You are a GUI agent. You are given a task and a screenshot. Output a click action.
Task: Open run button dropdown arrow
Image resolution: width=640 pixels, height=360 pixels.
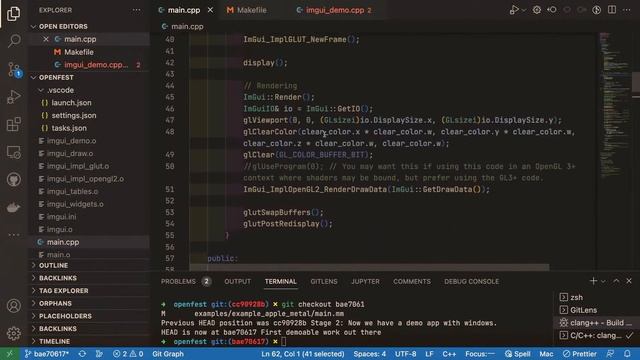click(x=524, y=10)
